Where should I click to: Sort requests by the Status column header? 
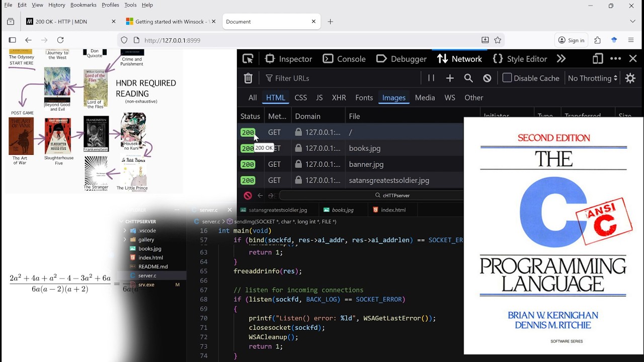tap(250, 116)
